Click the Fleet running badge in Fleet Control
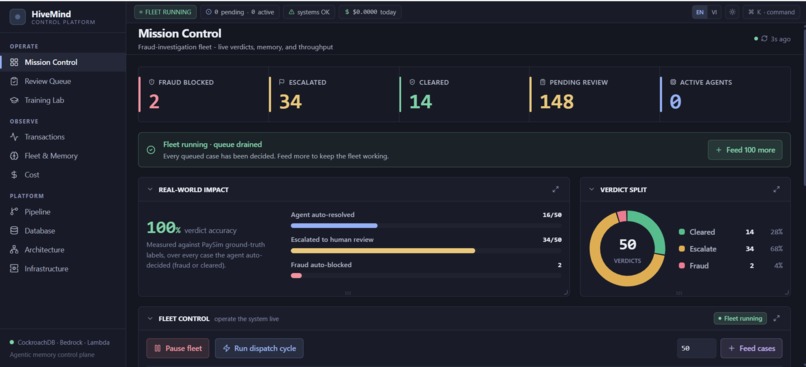The width and height of the screenshot is (806, 367). coord(740,319)
